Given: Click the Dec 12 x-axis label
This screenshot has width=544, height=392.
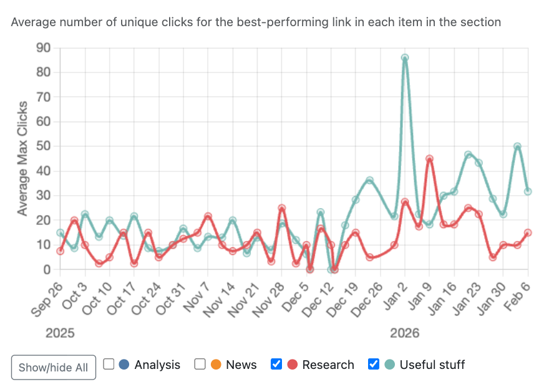Looking at the screenshot, I should click(319, 297).
